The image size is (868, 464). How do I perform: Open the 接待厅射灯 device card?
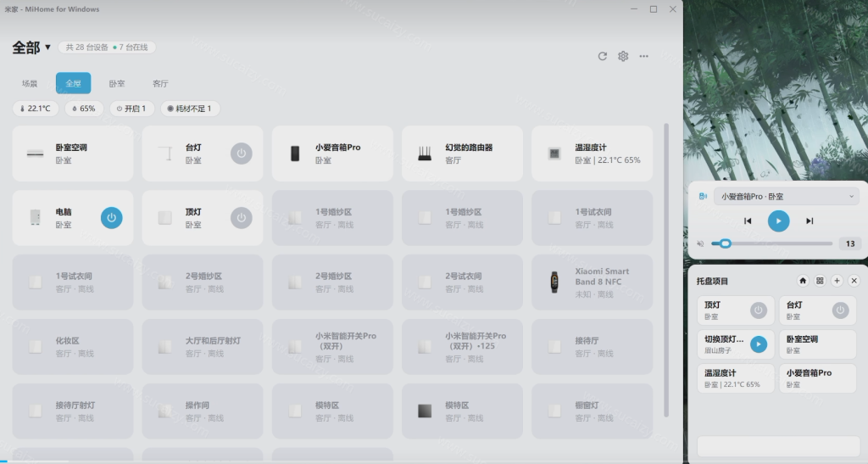click(73, 411)
